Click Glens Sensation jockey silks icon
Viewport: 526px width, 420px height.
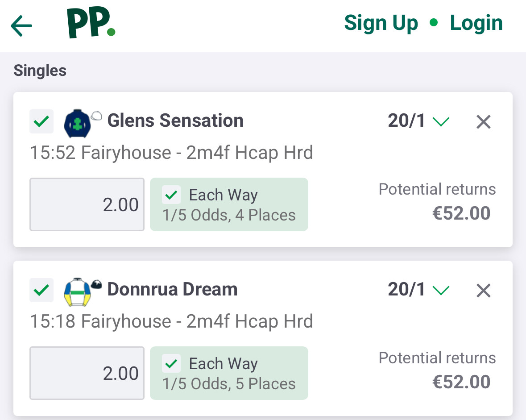(77, 123)
